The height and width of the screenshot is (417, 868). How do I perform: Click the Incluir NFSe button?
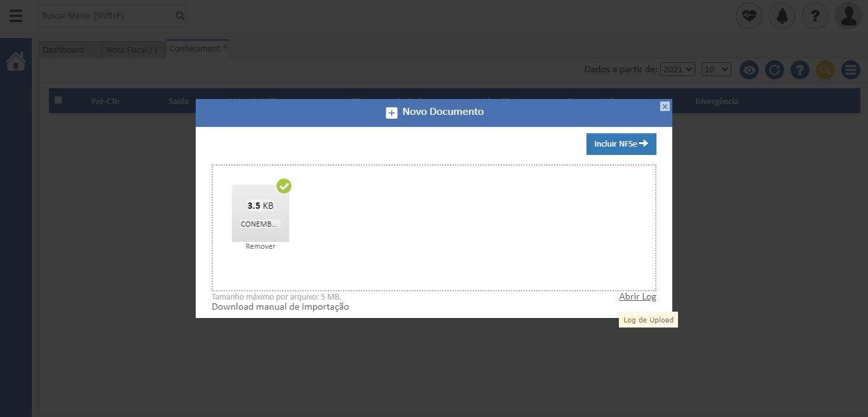click(621, 144)
